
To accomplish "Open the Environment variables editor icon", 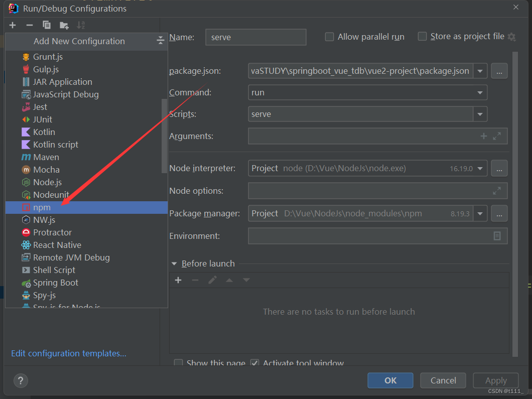I will click(497, 236).
